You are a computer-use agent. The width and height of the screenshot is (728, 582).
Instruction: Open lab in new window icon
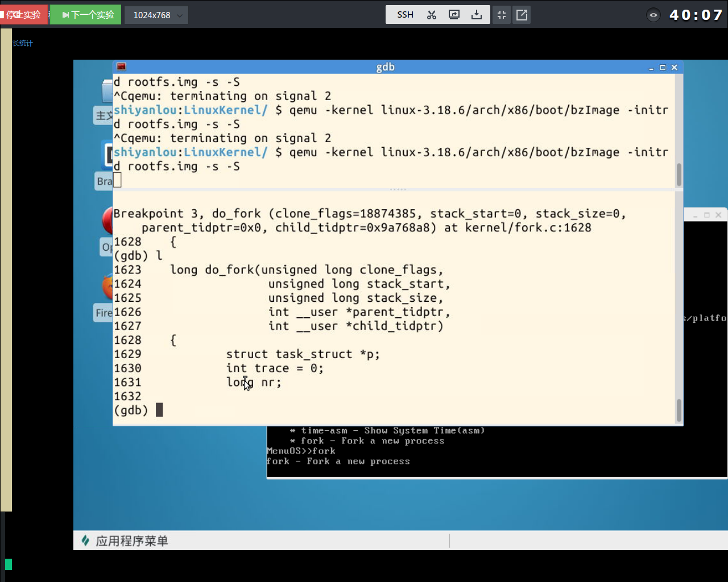pos(522,15)
